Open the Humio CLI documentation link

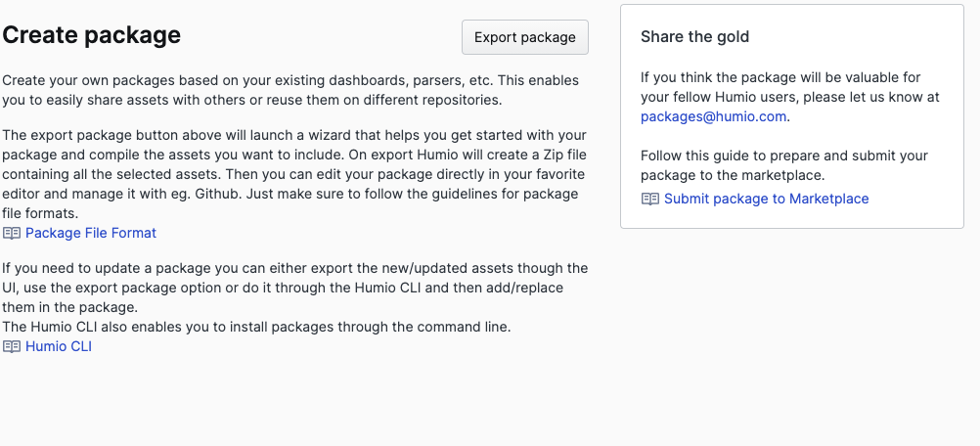[59, 346]
